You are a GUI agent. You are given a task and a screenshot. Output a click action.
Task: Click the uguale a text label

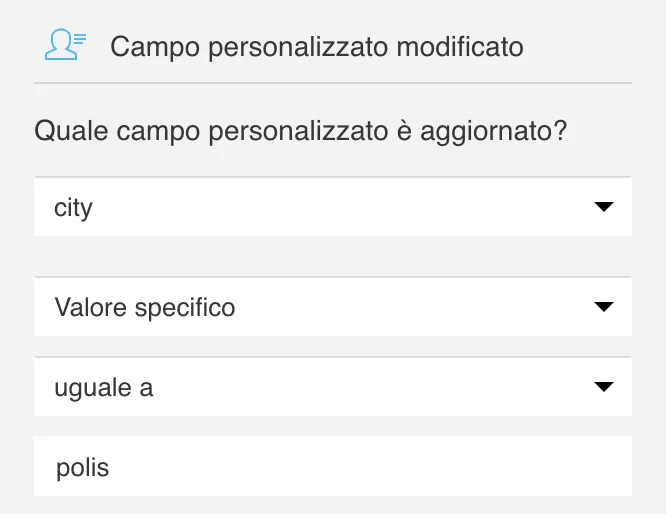point(104,388)
